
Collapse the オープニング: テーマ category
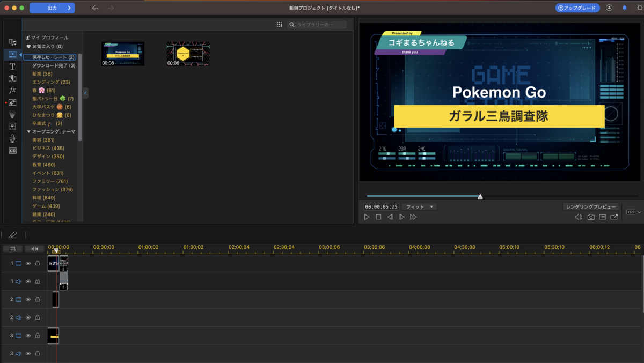pyautogui.click(x=29, y=131)
